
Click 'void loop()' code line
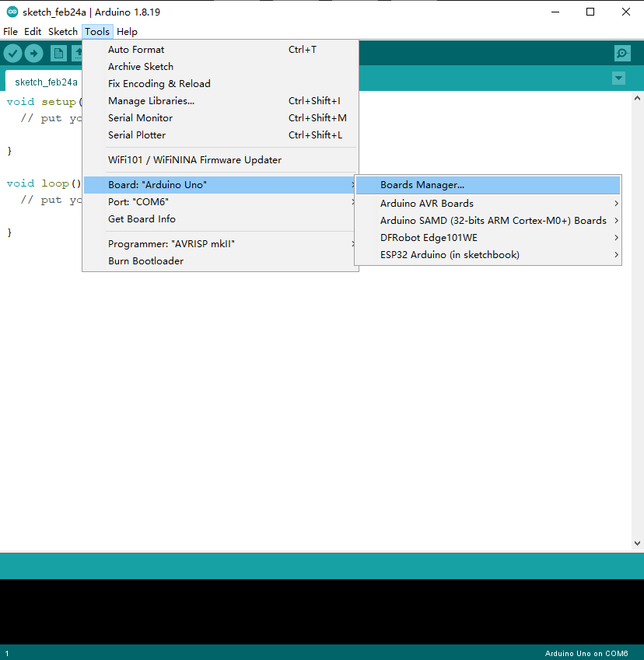tap(44, 183)
